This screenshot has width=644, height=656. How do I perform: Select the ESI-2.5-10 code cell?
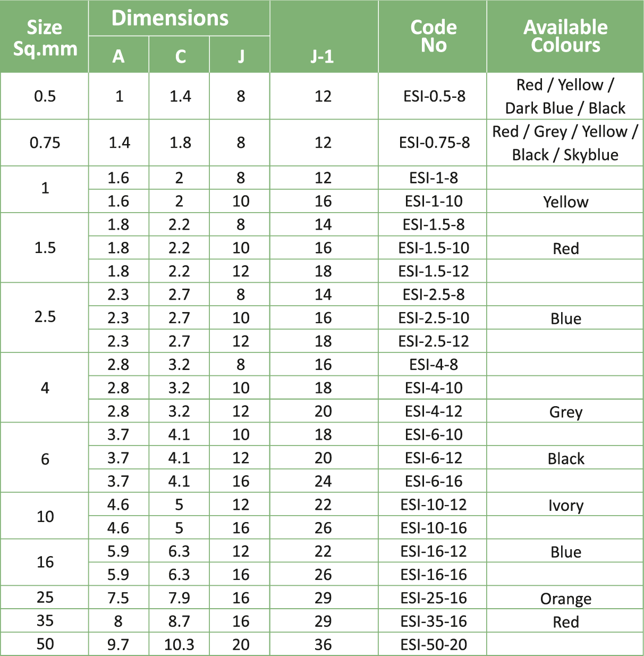click(434, 318)
